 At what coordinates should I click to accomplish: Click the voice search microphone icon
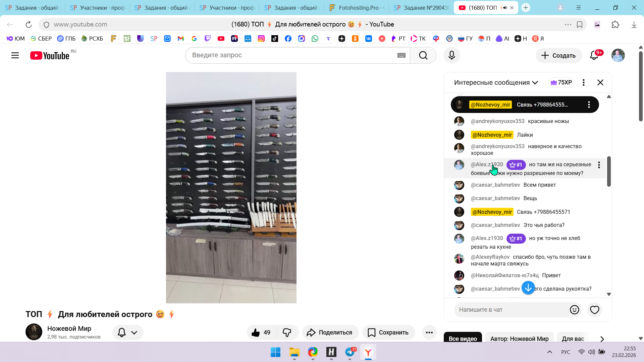(451, 55)
